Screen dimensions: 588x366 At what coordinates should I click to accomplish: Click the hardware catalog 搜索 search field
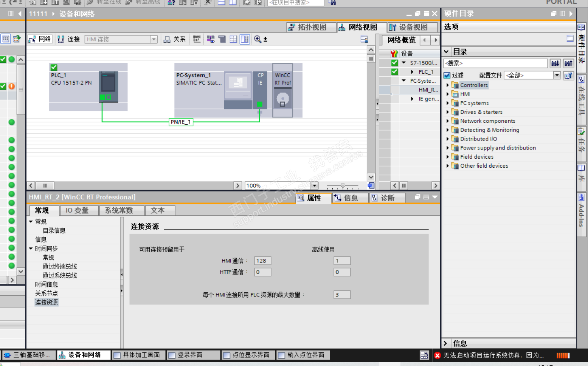pos(495,63)
